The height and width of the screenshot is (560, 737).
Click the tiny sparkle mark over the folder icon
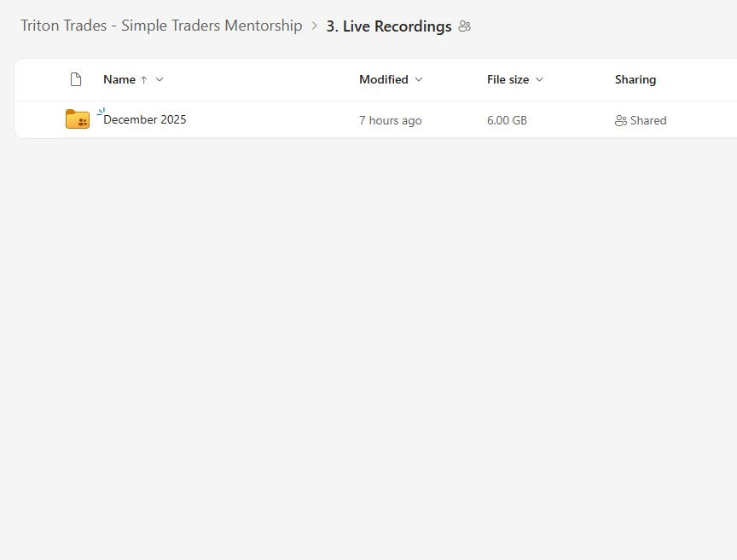coord(100,109)
